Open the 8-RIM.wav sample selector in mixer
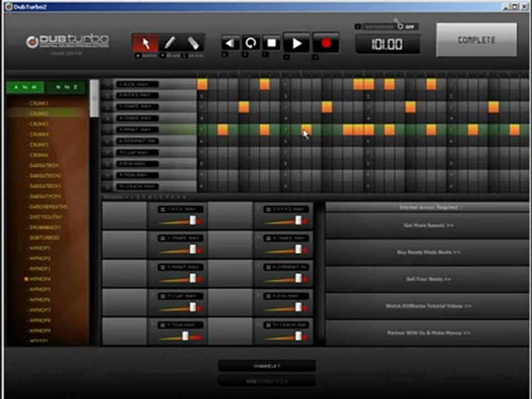This screenshot has height=399, width=532. coord(286,296)
